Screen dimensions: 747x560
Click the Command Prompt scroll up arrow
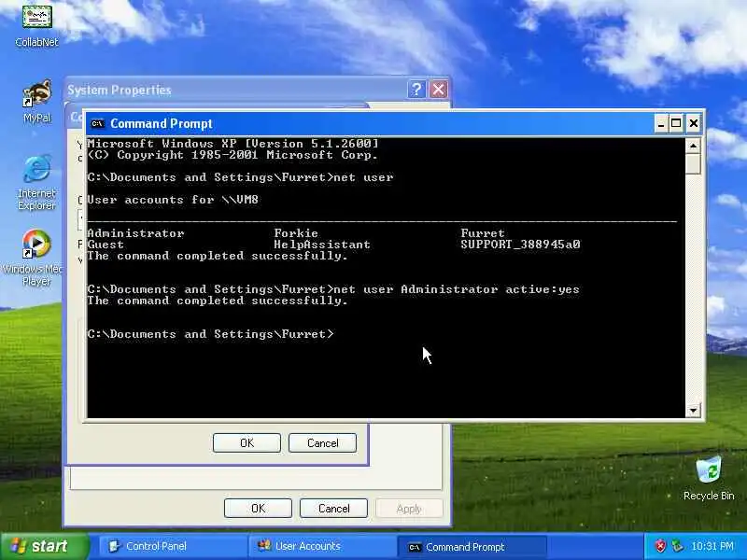tap(693, 146)
